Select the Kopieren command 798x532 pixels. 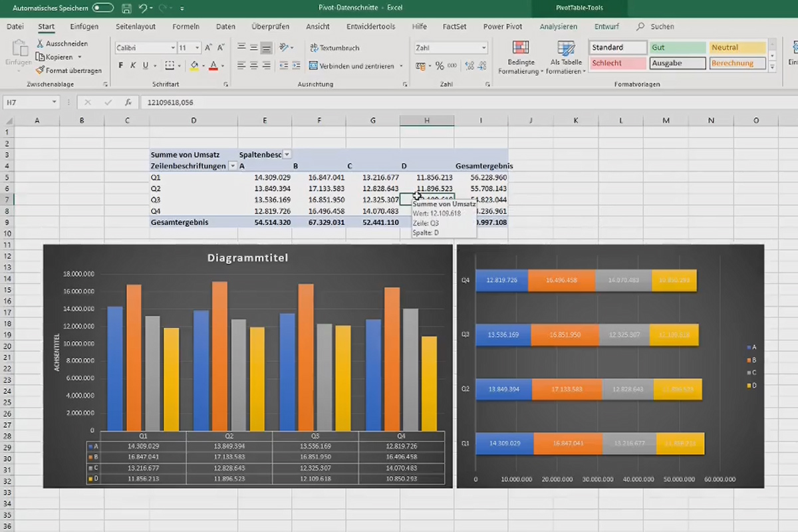pyautogui.click(x=59, y=57)
